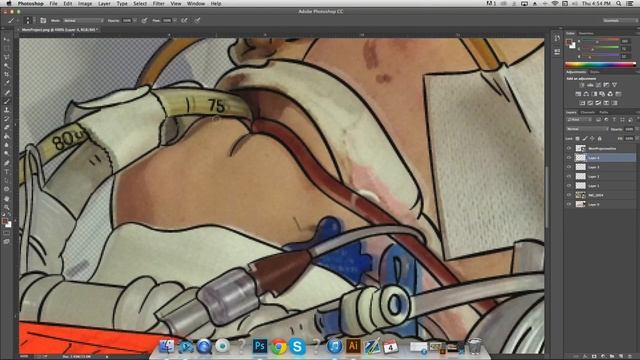640x360 pixels.
Task: Hide Layer 2 visibility eye
Action: 569,176
